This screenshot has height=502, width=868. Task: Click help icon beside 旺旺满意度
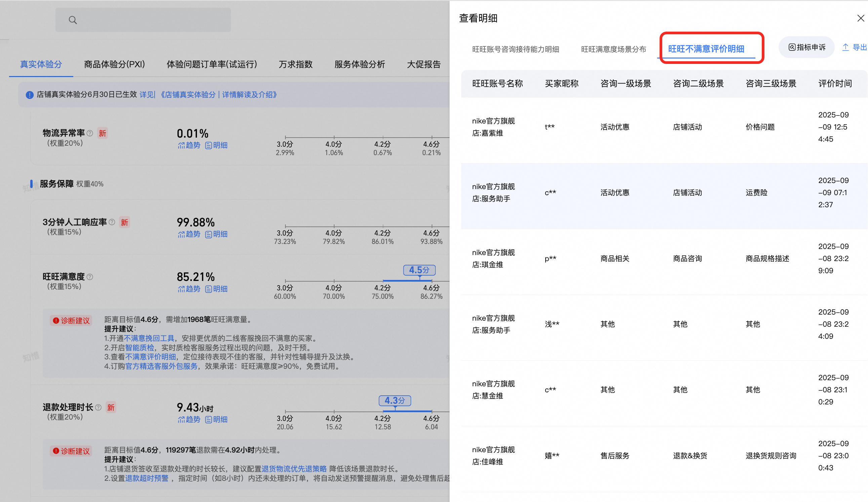click(x=90, y=277)
